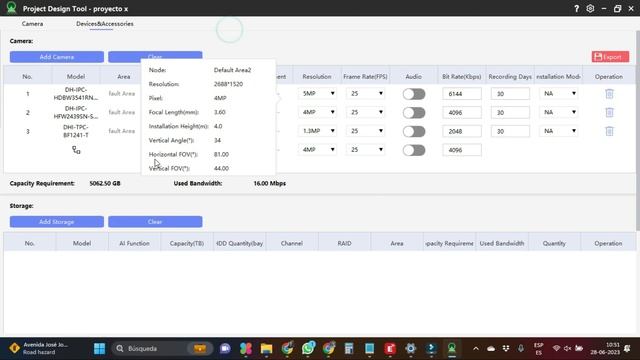Open the 4MP Resolution dropdown in row 2
The width and height of the screenshot is (640, 360).
(317, 112)
